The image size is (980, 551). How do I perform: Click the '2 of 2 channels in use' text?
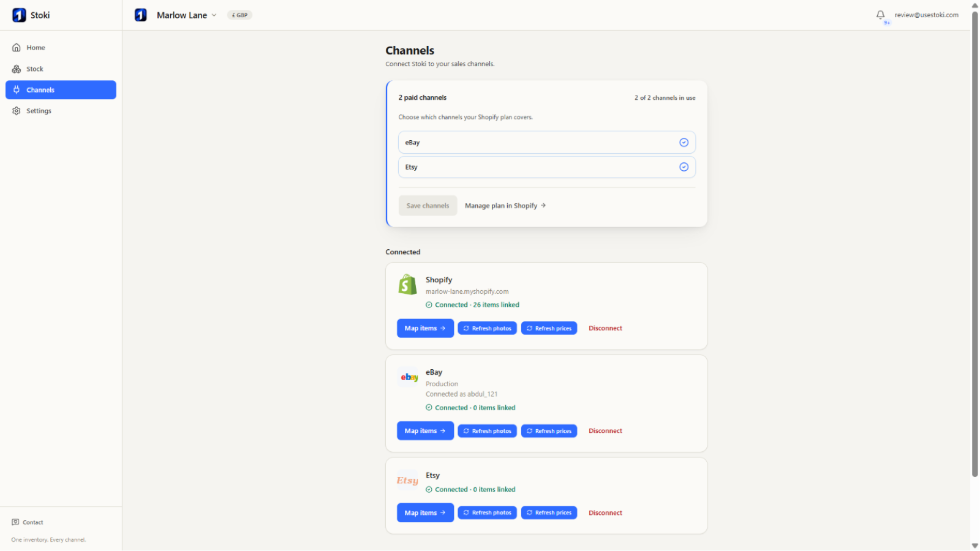pyautogui.click(x=665, y=98)
